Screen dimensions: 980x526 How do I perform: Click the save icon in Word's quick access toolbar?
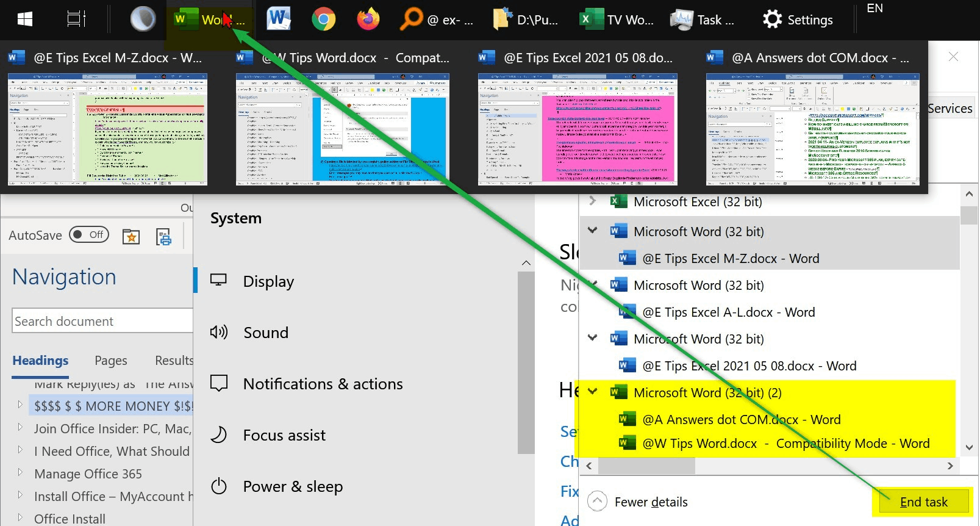(163, 236)
